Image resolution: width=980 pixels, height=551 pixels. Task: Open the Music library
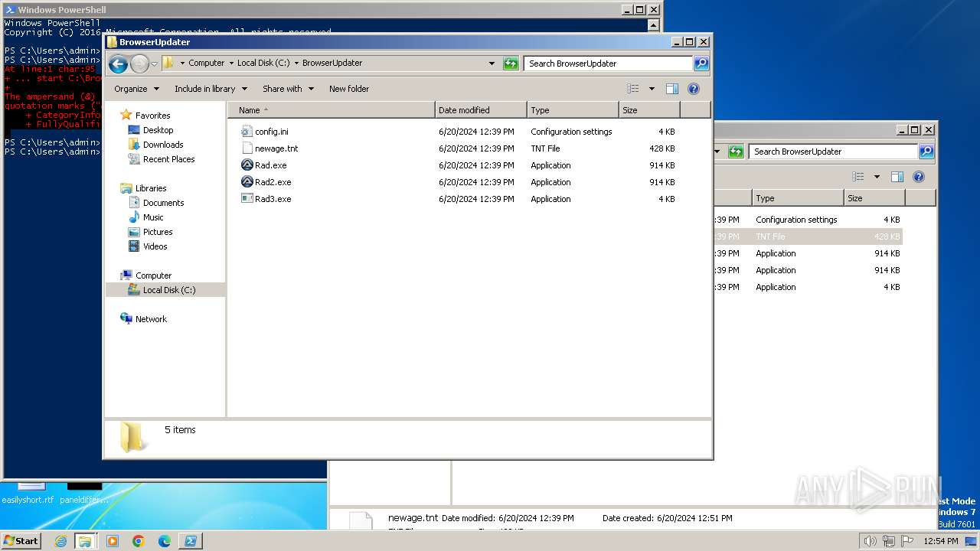tap(153, 217)
